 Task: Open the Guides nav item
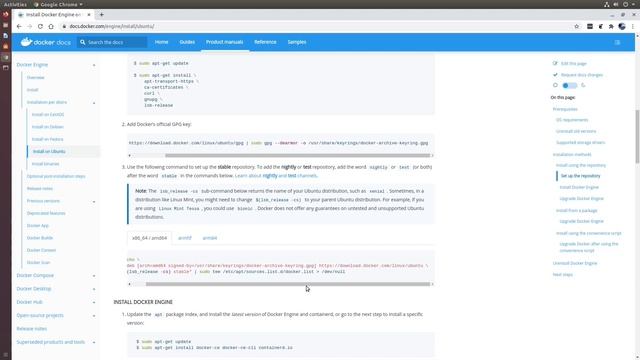click(187, 42)
